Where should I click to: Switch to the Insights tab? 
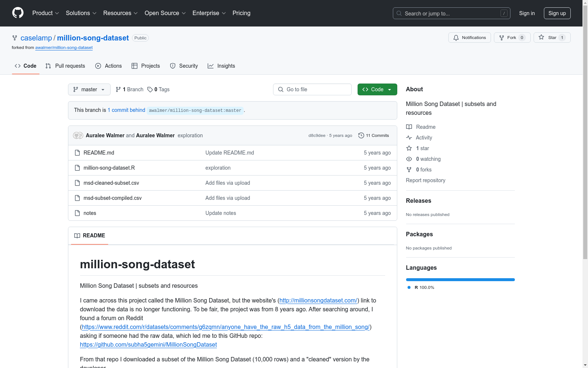[x=221, y=66]
